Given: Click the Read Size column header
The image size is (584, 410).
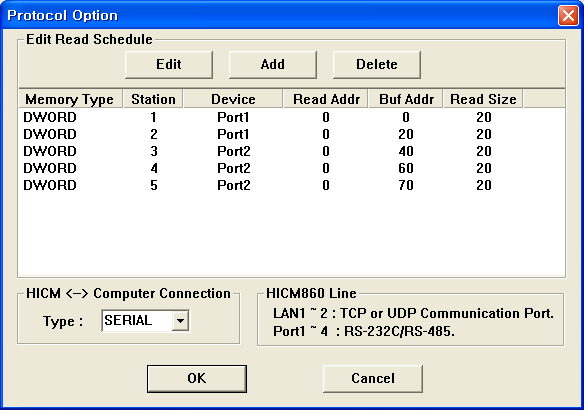Looking at the screenshot, I should pyautogui.click(x=483, y=99).
